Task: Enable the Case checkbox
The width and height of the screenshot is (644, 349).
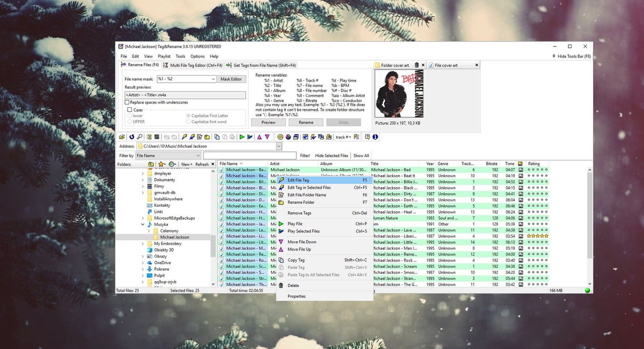Action: tap(130, 110)
